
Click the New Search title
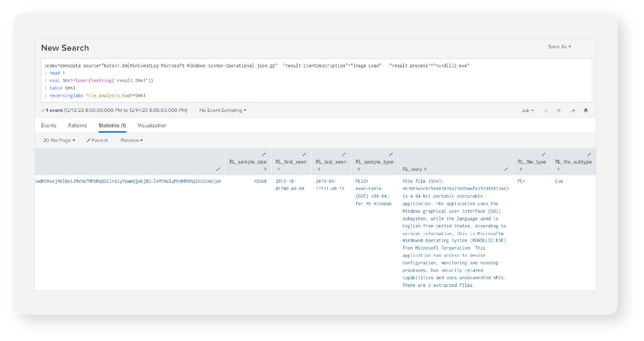(65, 48)
